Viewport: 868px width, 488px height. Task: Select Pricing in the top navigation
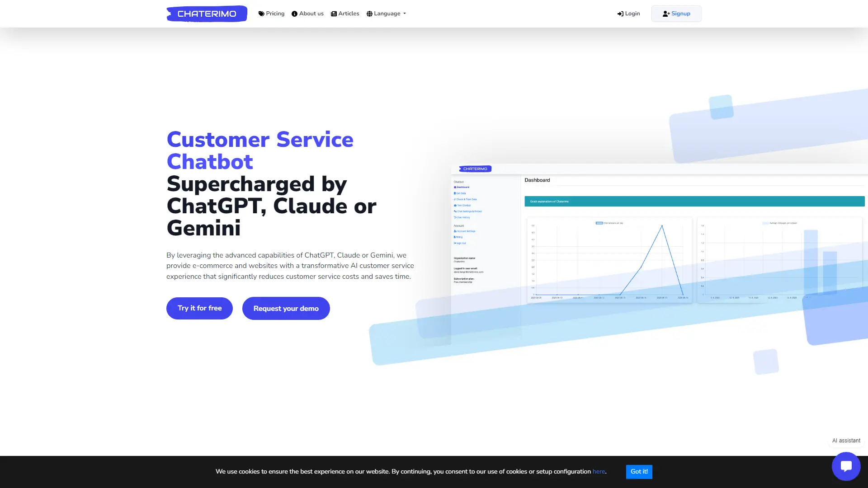[x=274, y=14]
